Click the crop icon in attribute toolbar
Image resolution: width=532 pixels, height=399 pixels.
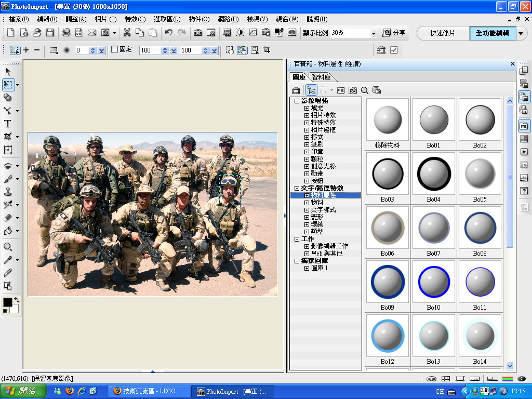point(267,50)
